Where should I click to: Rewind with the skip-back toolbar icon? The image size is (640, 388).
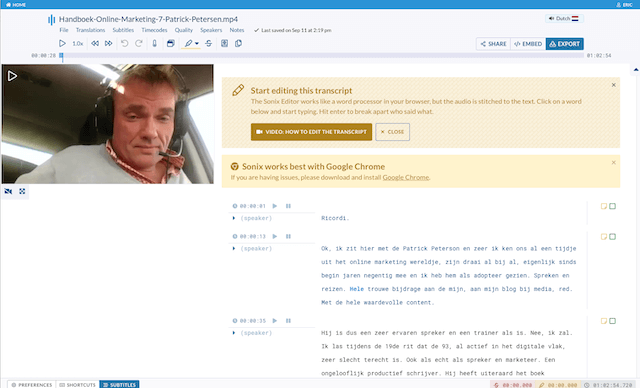click(95, 43)
